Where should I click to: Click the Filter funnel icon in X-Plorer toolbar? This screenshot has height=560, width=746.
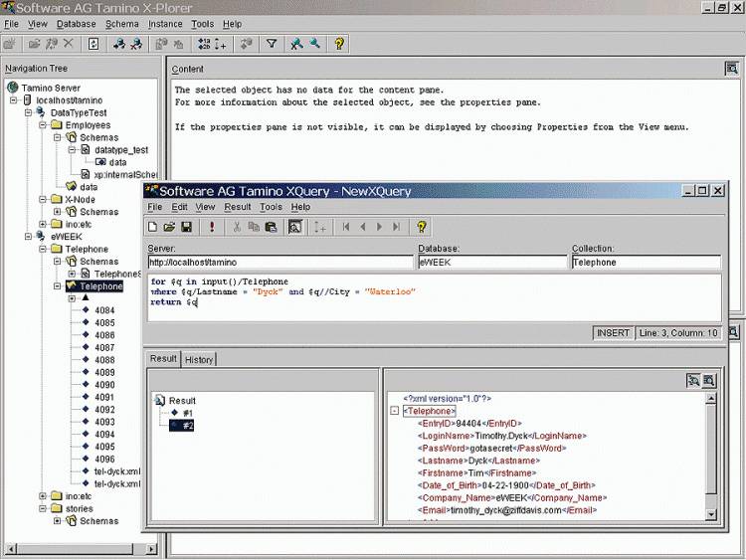[272, 44]
